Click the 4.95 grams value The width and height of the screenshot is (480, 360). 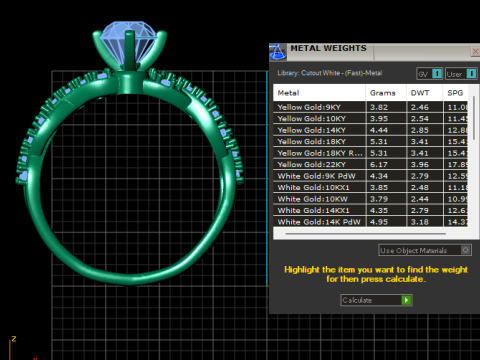pos(379,222)
